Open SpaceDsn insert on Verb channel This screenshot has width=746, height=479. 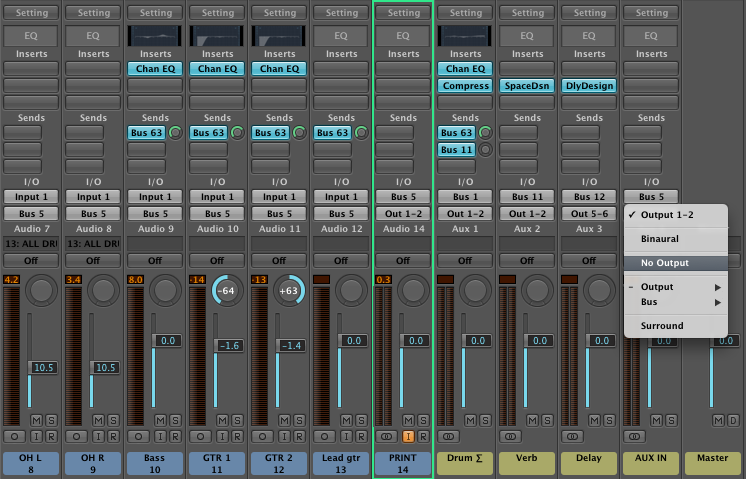tap(527, 86)
